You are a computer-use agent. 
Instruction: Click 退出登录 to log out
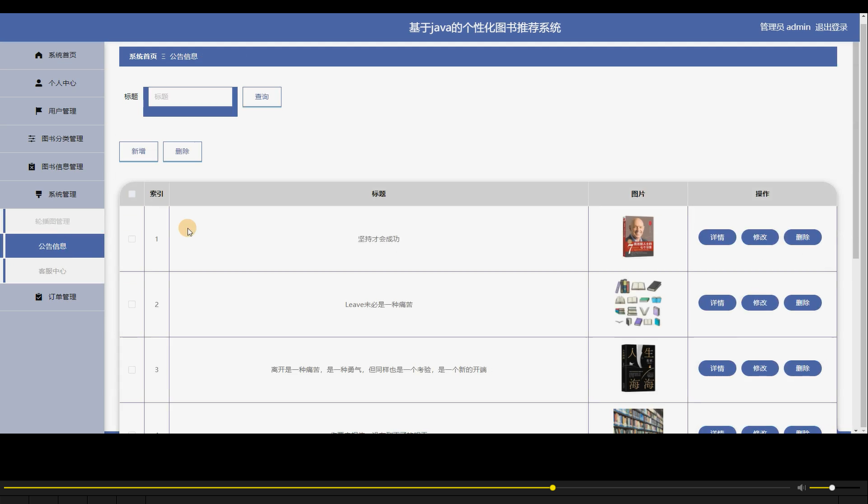(x=831, y=27)
